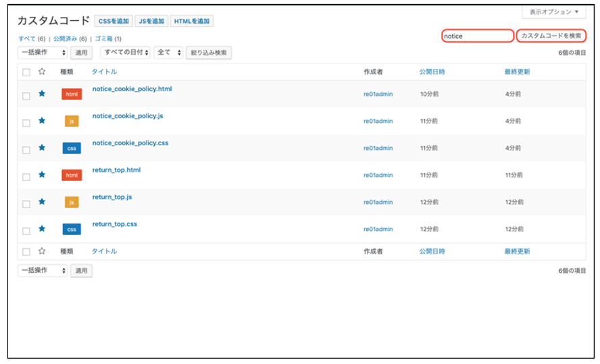600x364 pixels.
Task: Select the return_top.js row checkbox
Action: 26,203
